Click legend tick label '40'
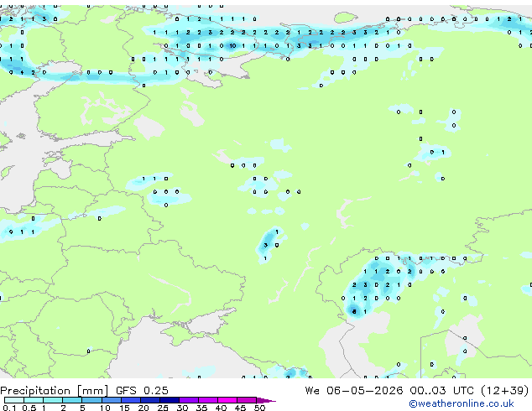Screen dimensions: 532x411 click(x=222, y=408)
